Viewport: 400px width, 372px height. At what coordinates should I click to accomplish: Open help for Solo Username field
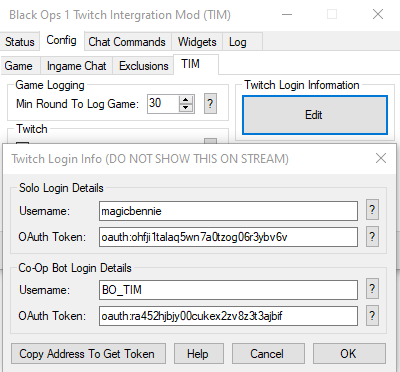point(372,210)
